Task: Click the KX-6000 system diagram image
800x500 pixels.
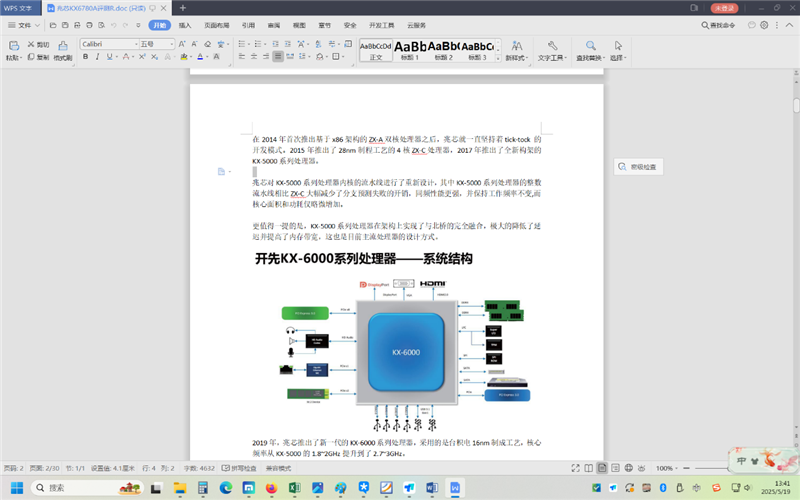Action: click(x=406, y=355)
